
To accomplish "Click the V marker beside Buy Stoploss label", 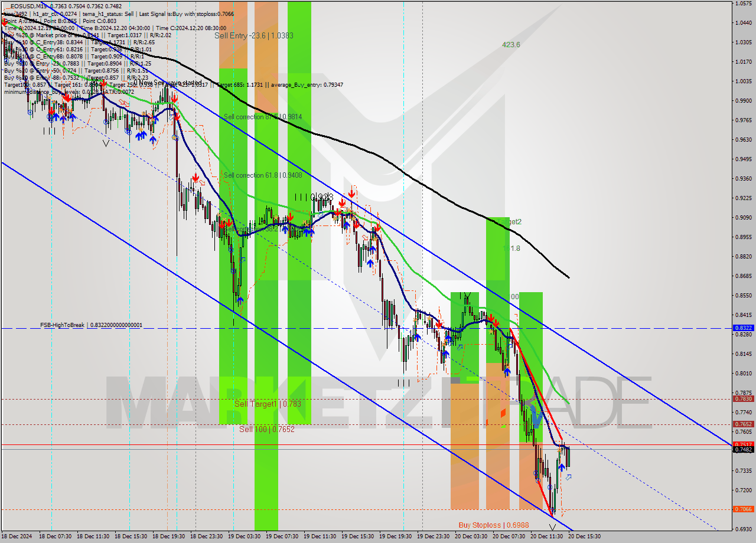I will (x=552, y=527).
